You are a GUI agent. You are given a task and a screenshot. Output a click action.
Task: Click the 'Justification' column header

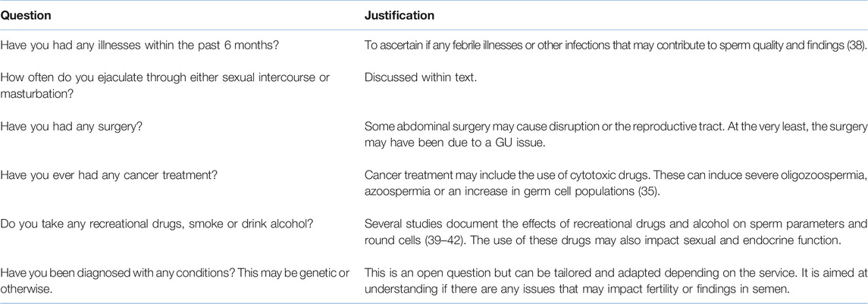click(399, 16)
